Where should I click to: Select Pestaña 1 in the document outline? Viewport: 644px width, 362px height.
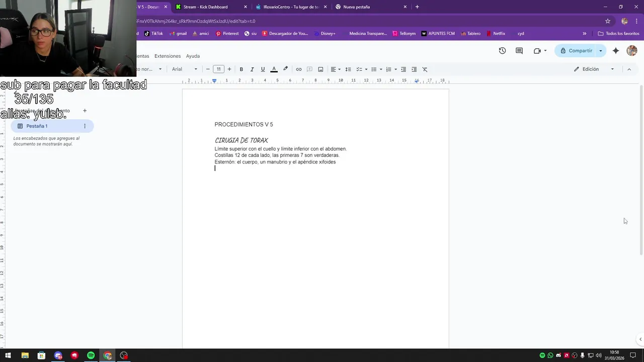[x=52, y=126]
